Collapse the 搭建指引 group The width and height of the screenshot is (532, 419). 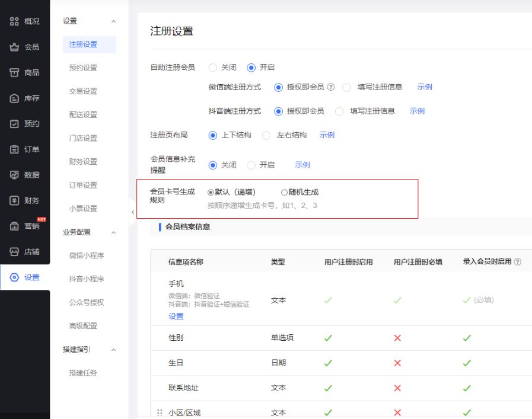click(113, 350)
